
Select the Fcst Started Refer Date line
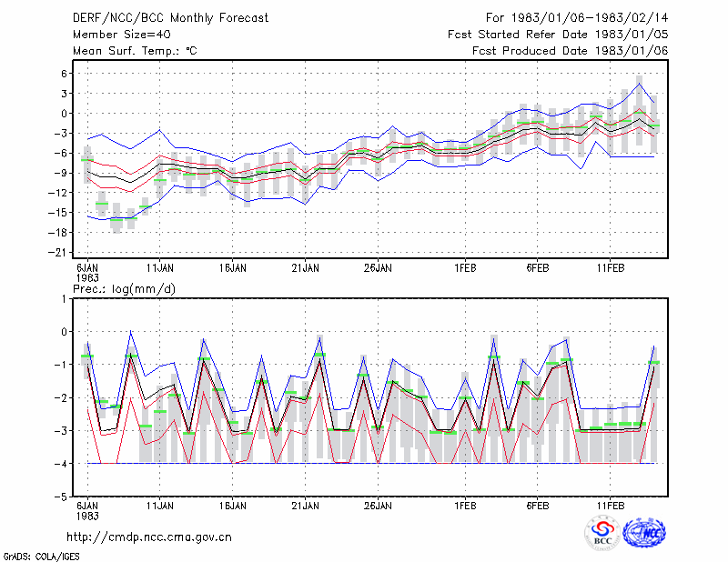(x=558, y=35)
